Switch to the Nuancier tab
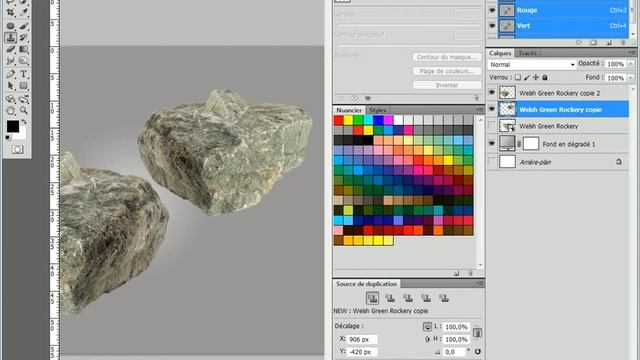Viewport: 640px width, 360px height. coord(349,110)
